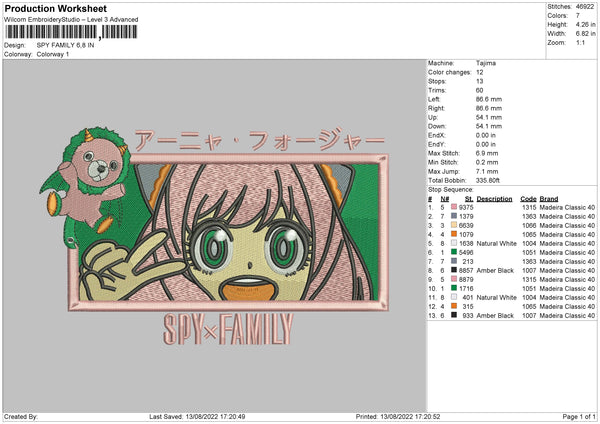
Task: Click the 'Left:' measurement 86.6 mm
Action: pyautogui.click(x=489, y=99)
